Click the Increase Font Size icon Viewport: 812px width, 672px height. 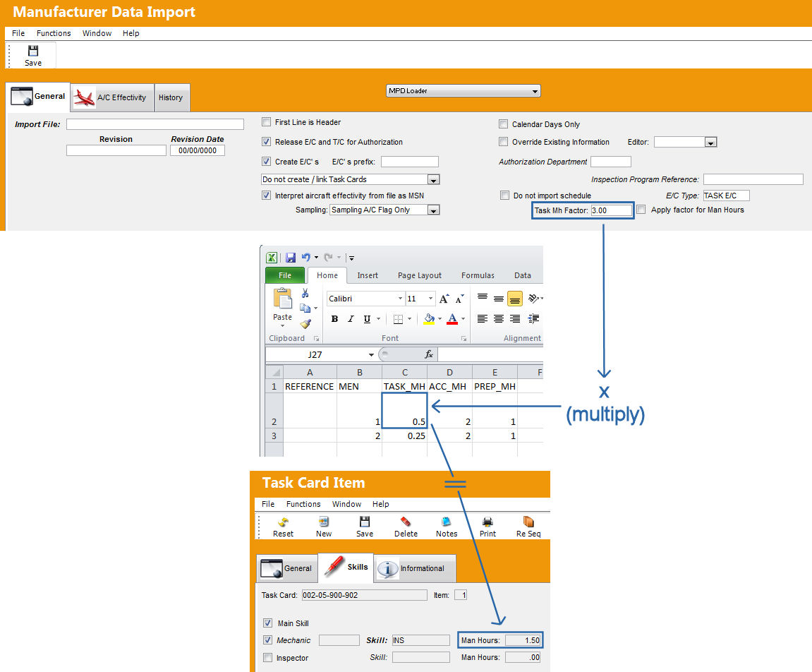[444, 299]
